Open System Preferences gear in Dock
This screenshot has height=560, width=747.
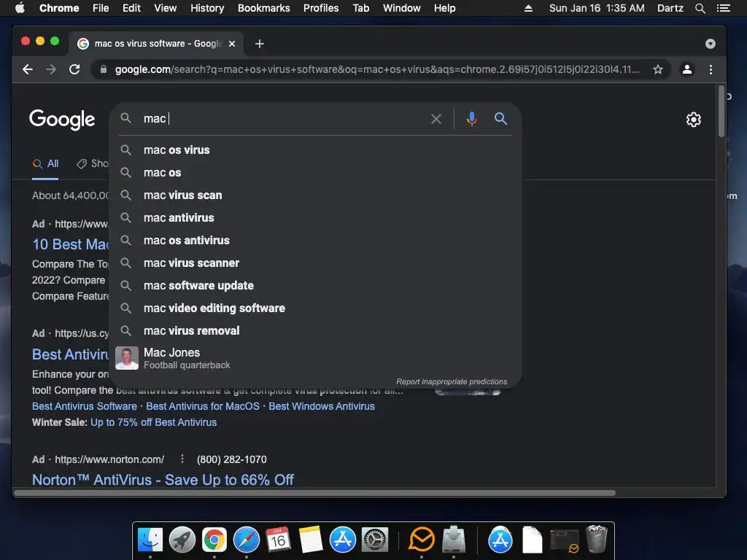pyautogui.click(x=375, y=540)
